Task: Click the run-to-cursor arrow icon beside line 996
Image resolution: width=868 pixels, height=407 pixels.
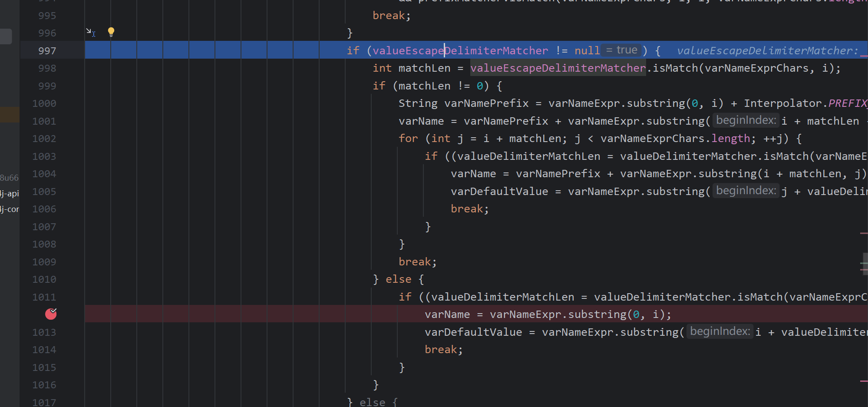Action: coord(90,32)
